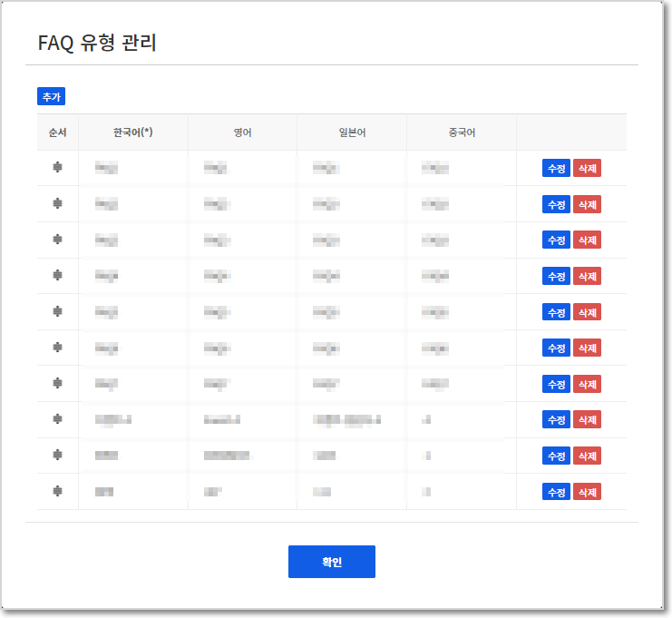Screen dimensions: 672x618
Task: Click 삭제 delete in the first row
Action: [x=587, y=168]
